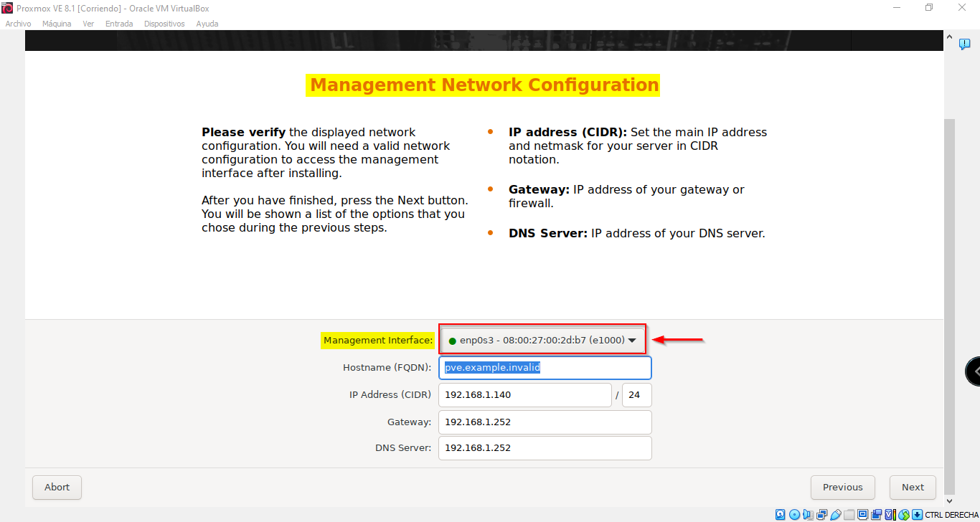980x522 pixels.
Task: Click the recording status icon
Action: 876,515
